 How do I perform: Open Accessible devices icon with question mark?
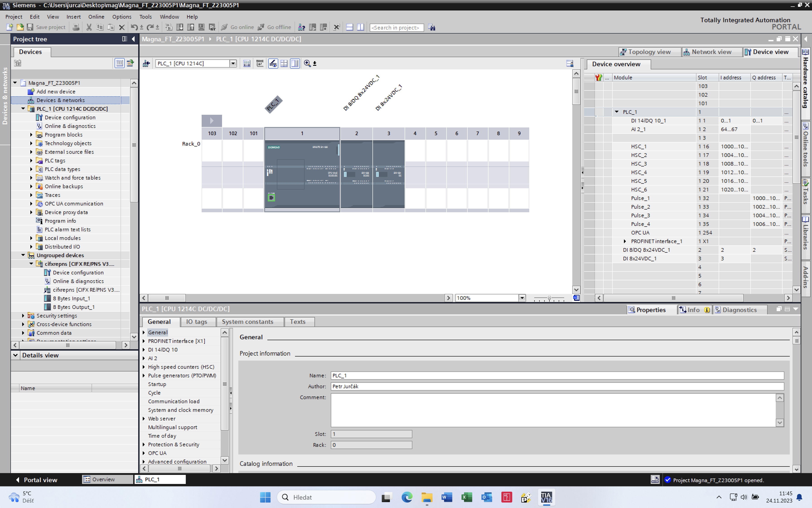[302, 27]
